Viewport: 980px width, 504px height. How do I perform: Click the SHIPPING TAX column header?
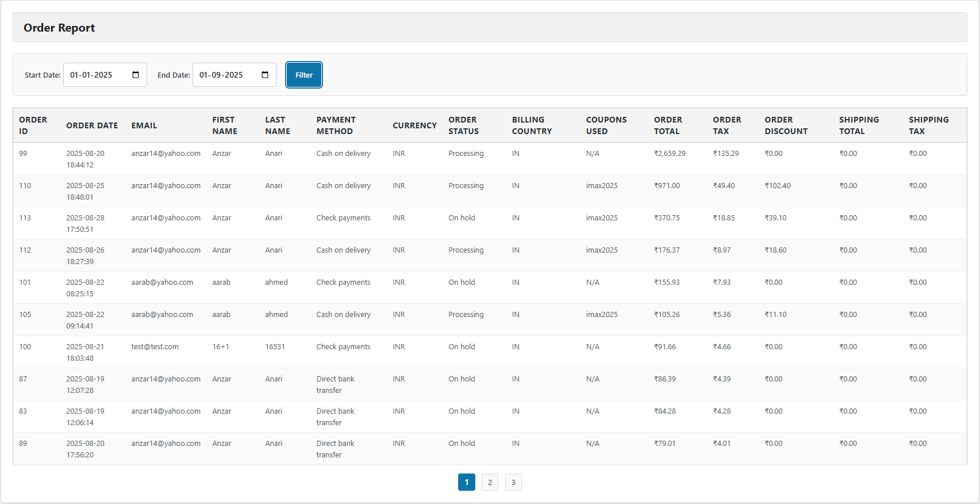[929, 125]
